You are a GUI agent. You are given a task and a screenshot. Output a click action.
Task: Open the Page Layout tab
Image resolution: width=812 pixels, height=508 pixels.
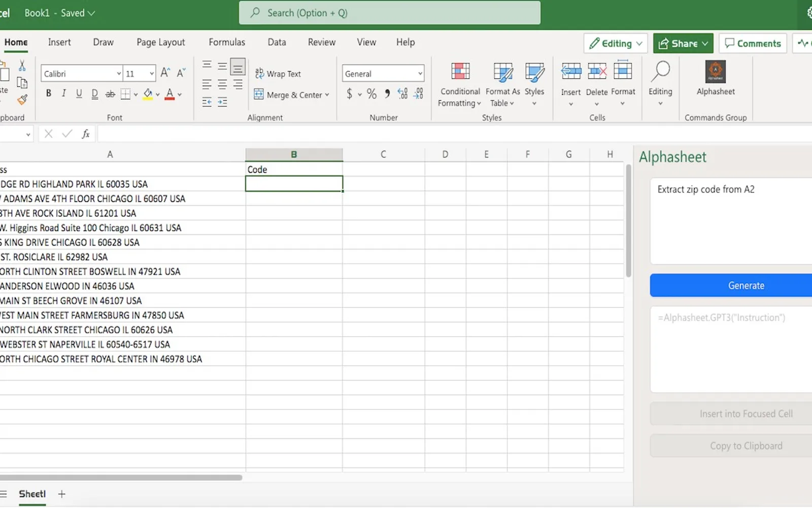coord(160,42)
